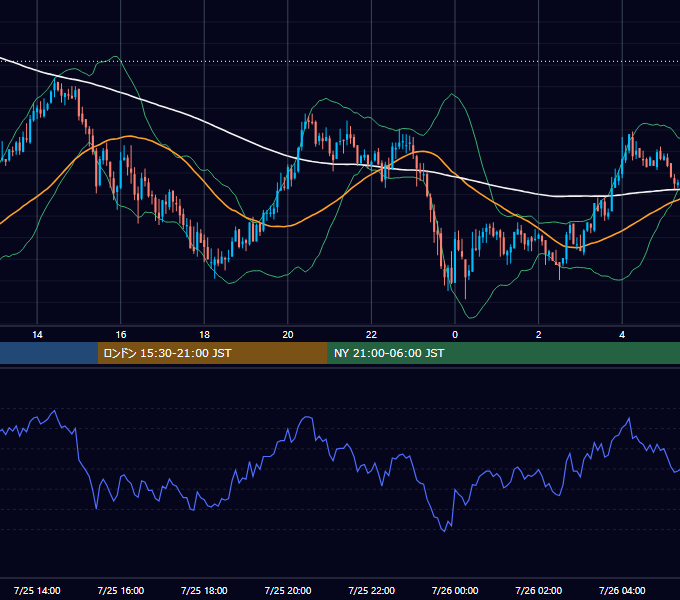Click the 18 hour axis label
Screen dimensions: 680x600
204,335
